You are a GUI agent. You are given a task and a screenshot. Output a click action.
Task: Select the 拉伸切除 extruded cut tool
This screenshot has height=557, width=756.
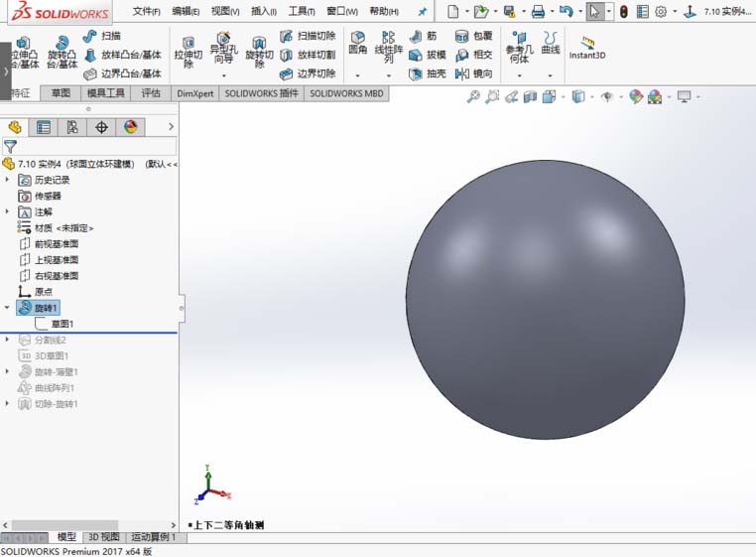(189, 53)
